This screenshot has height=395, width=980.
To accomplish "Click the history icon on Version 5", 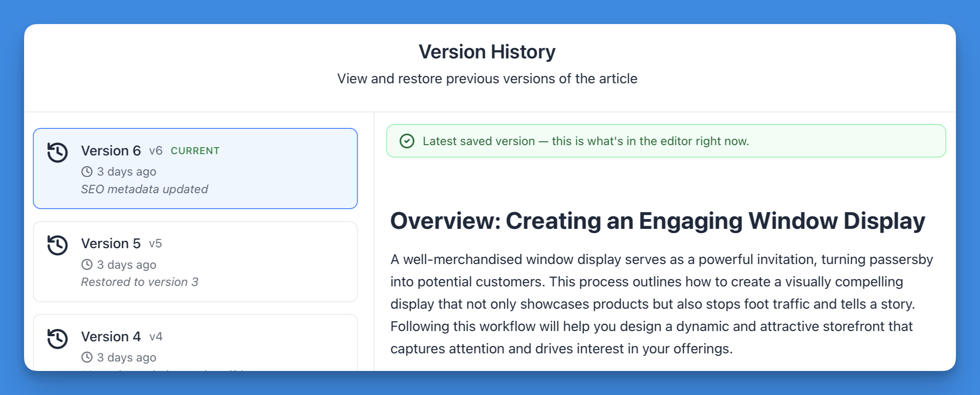I will [x=58, y=245].
